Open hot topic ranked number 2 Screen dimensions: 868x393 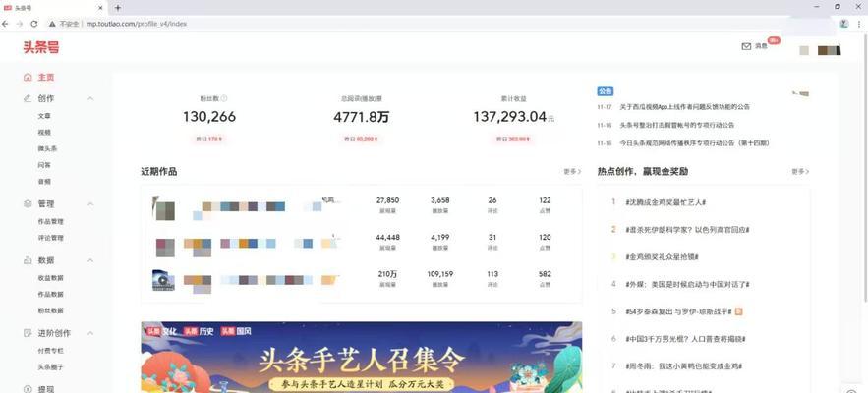[x=687, y=230]
